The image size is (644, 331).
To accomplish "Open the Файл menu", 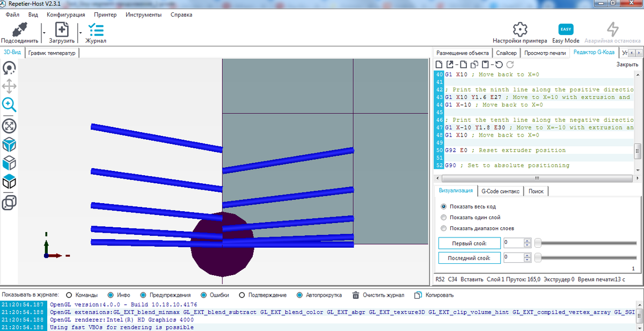I will click(12, 15).
